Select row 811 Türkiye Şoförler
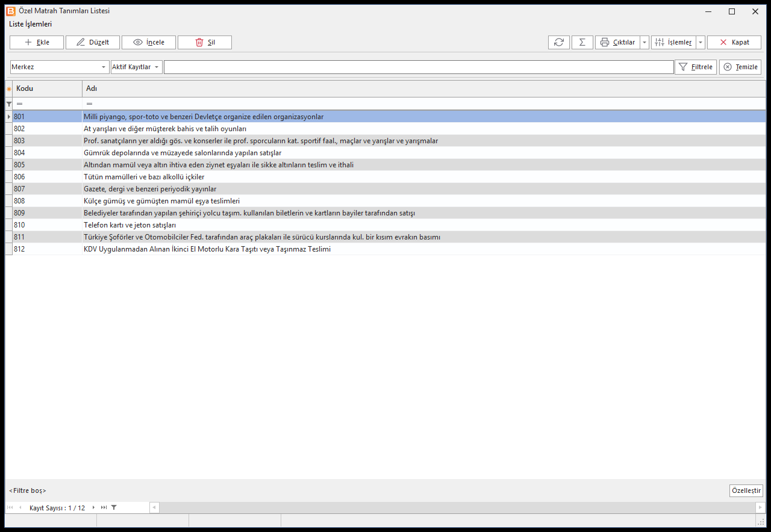This screenshot has width=771, height=532. [x=385, y=237]
